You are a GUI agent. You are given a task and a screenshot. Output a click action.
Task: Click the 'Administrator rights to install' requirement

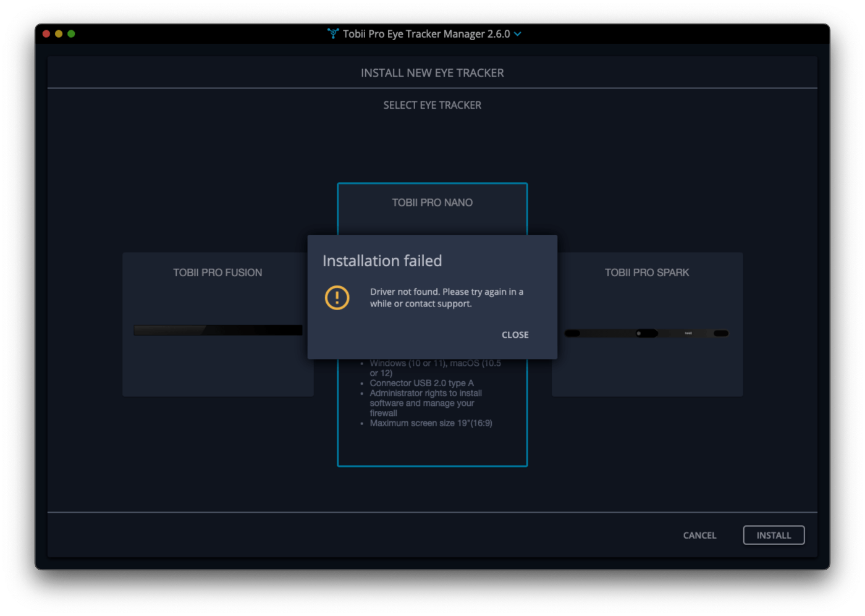(x=426, y=403)
